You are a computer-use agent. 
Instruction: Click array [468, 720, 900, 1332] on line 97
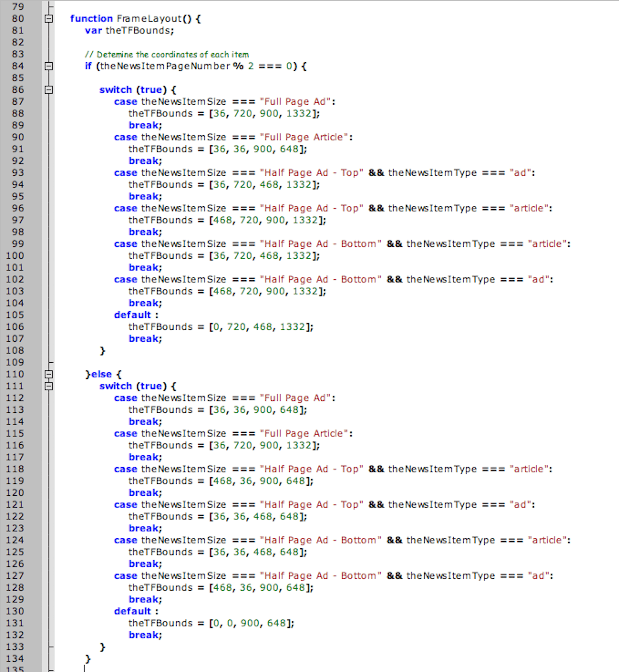(266, 220)
